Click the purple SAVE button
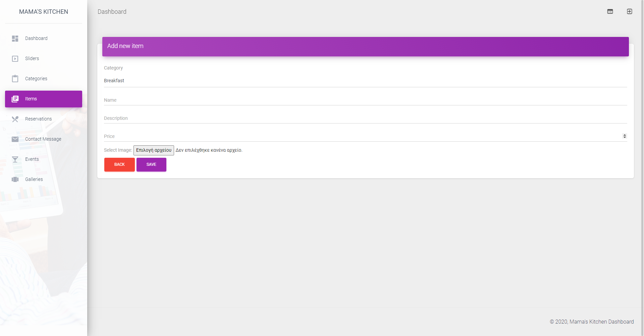Image resolution: width=644 pixels, height=336 pixels. tap(151, 164)
